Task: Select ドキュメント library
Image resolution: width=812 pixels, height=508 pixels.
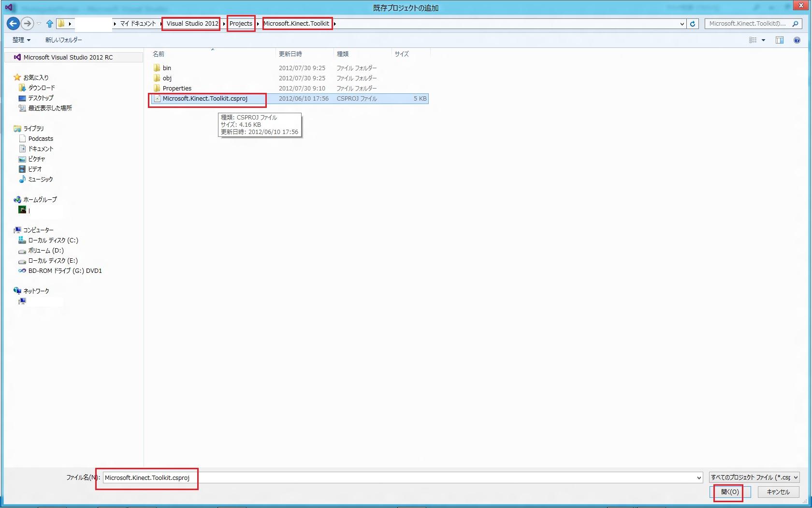Action: coord(41,149)
